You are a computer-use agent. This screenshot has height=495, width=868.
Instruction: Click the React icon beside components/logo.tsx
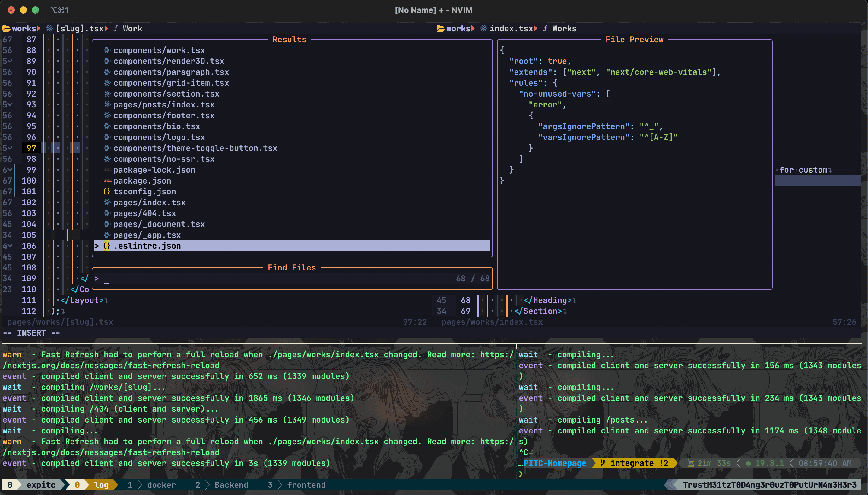click(x=107, y=137)
